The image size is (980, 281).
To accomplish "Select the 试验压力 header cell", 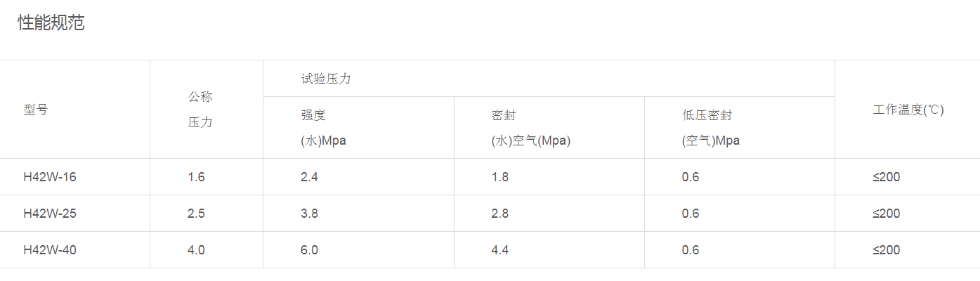I will 326,79.
